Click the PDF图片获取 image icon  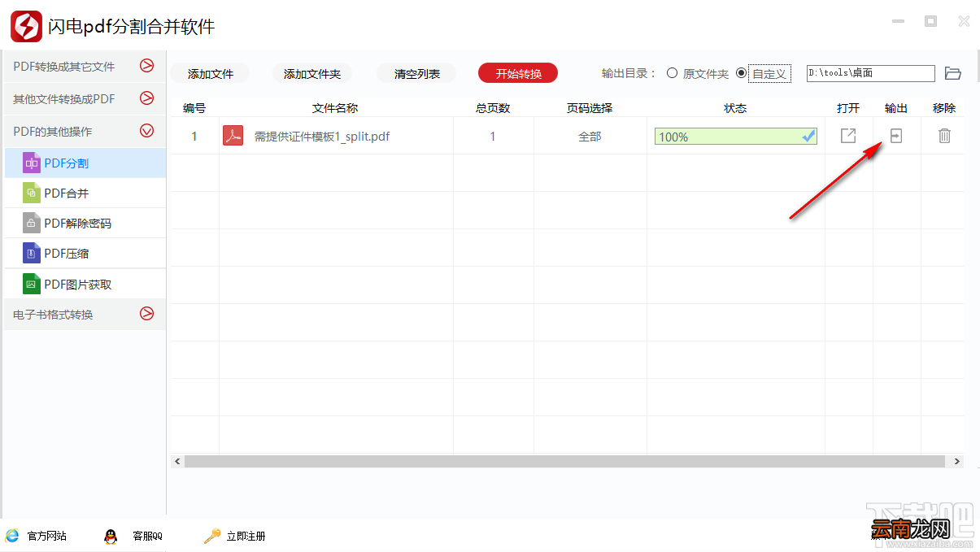coord(32,284)
